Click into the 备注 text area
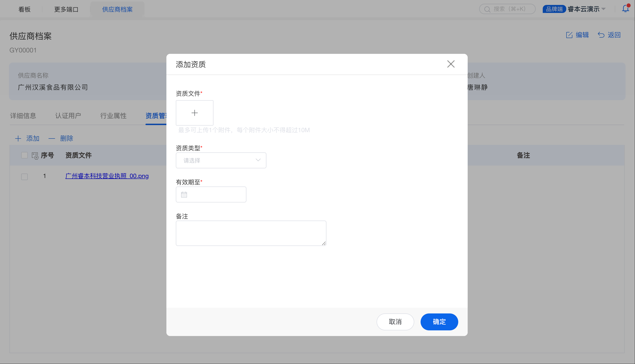Image resolution: width=635 pixels, height=364 pixels. pos(251,233)
